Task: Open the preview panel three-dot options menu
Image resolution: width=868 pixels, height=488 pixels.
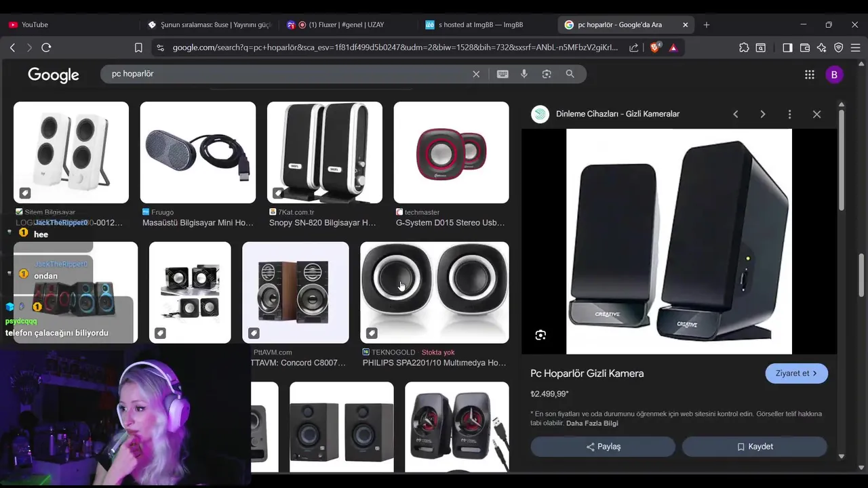Action: pos(789,114)
